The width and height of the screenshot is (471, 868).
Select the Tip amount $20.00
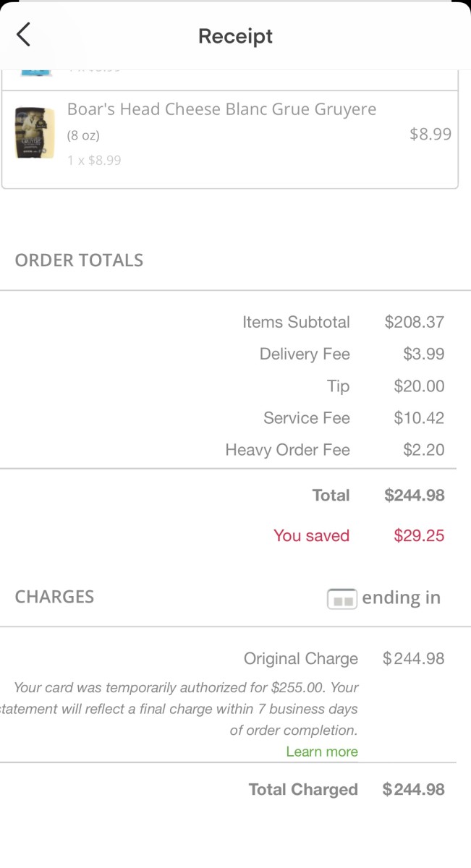pyautogui.click(x=419, y=386)
